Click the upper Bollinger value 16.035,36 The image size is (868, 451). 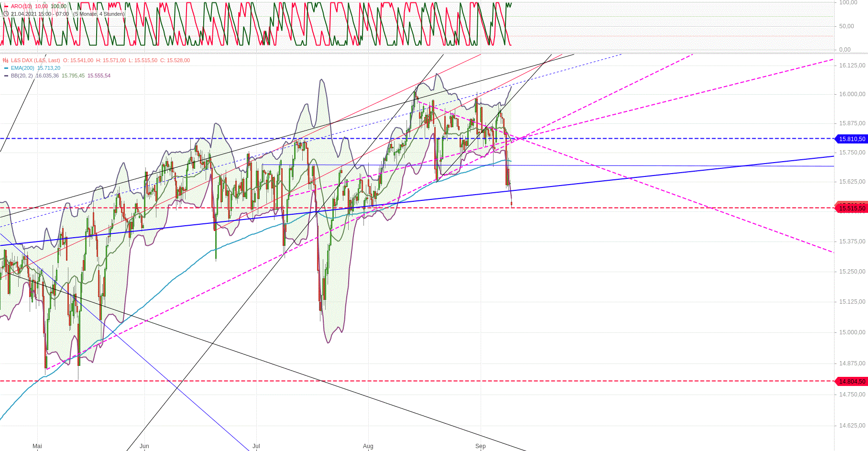[x=47, y=76]
